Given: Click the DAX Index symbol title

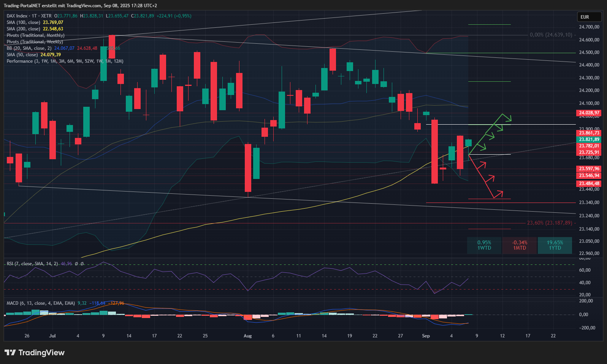Looking at the screenshot, I should pyautogui.click(x=17, y=16).
